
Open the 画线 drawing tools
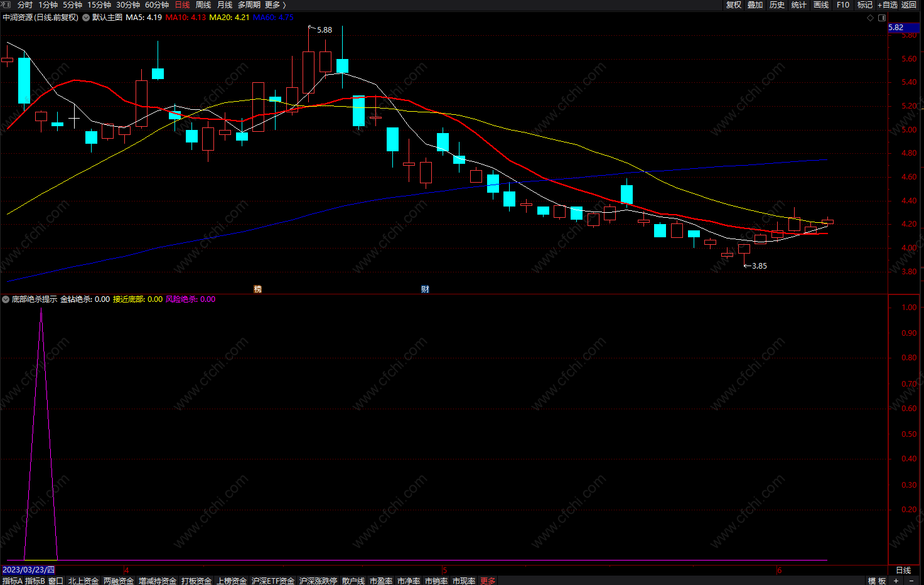coord(821,5)
